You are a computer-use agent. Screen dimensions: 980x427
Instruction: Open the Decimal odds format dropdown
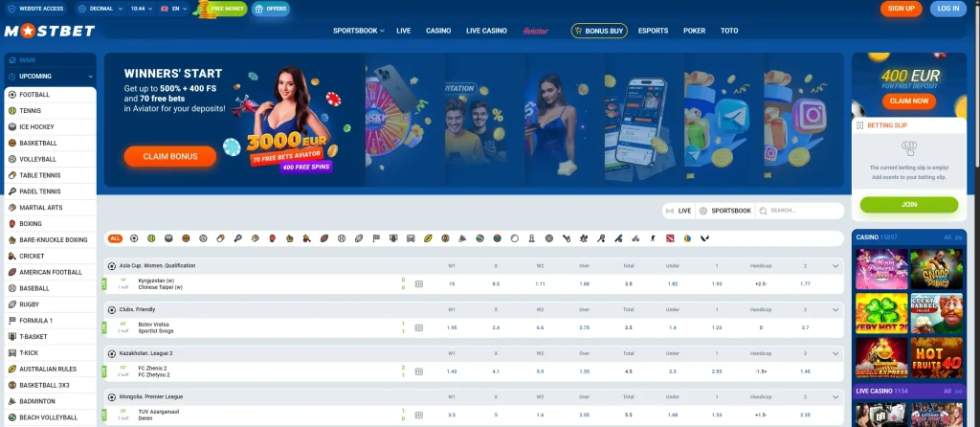coord(100,9)
